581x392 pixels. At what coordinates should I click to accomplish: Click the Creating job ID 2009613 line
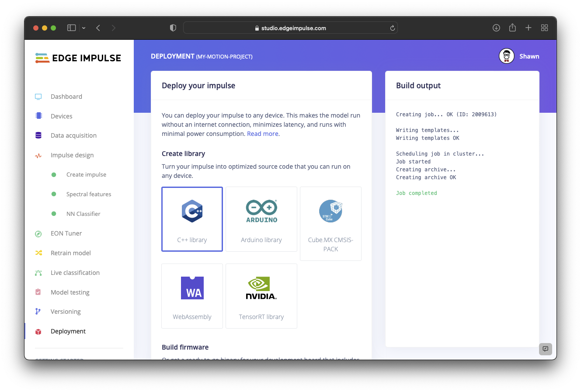pyautogui.click(x=446, y=114)
